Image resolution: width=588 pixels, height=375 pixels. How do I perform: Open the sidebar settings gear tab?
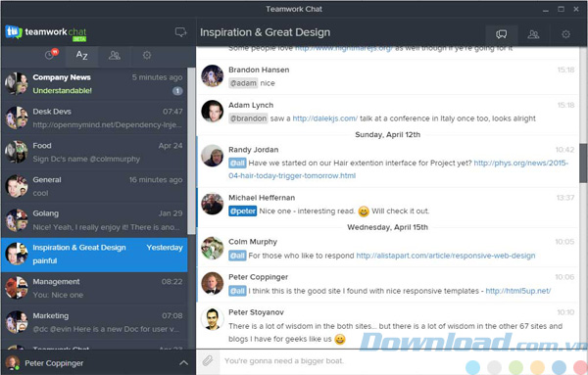tap(147, 56)
